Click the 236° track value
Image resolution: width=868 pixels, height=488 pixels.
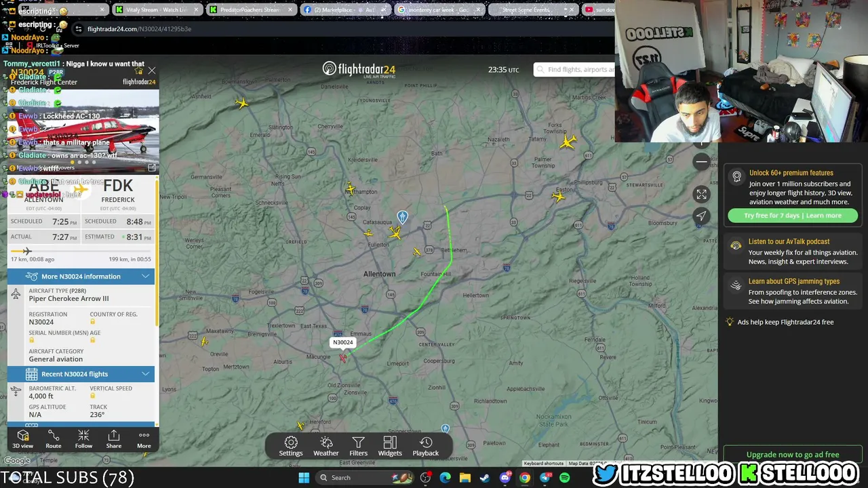pos(98,415)
